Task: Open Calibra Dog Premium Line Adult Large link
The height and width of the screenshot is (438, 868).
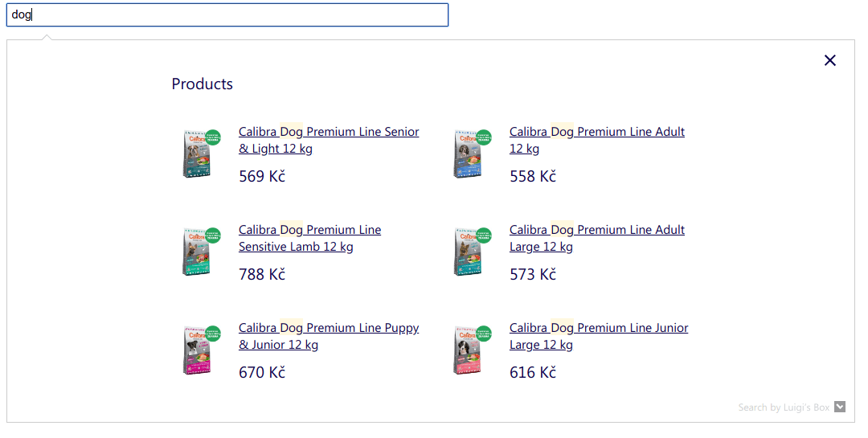Action: pos(596,230)
